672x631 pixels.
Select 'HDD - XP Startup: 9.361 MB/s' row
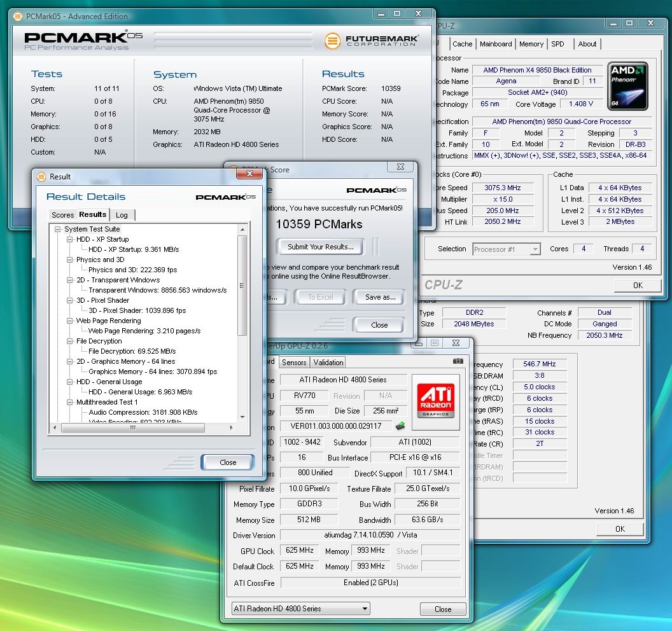point(133,250)
